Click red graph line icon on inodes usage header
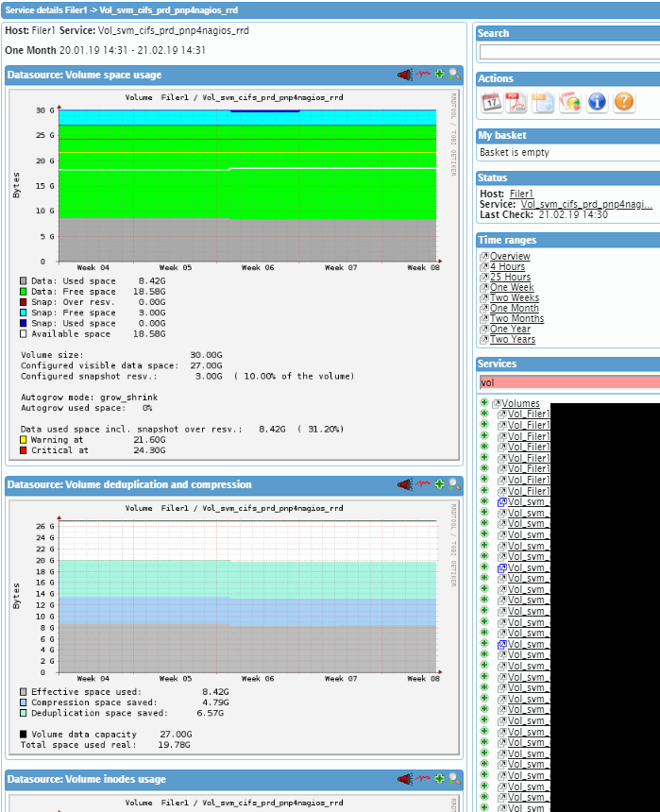660x812 pixels. coord(423,778)
